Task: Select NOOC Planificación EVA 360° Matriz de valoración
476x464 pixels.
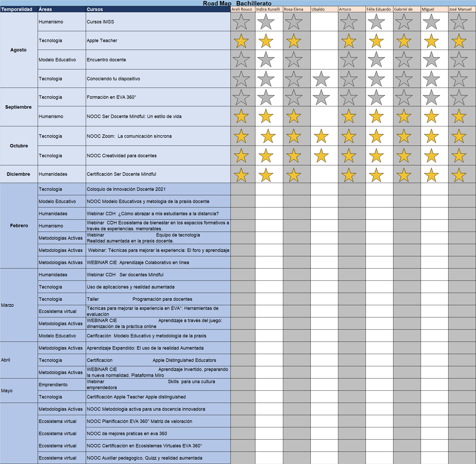Action: [158, 421]
